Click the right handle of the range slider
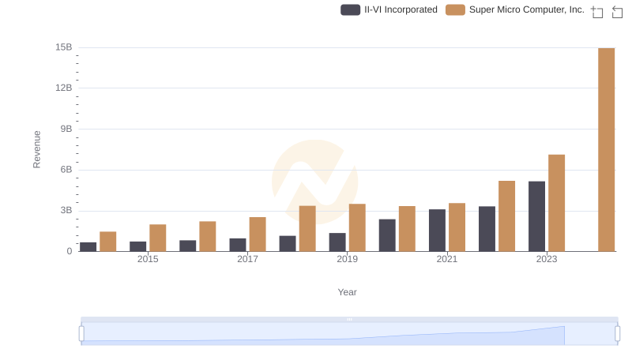632x364 pixels. pos(617,334)
